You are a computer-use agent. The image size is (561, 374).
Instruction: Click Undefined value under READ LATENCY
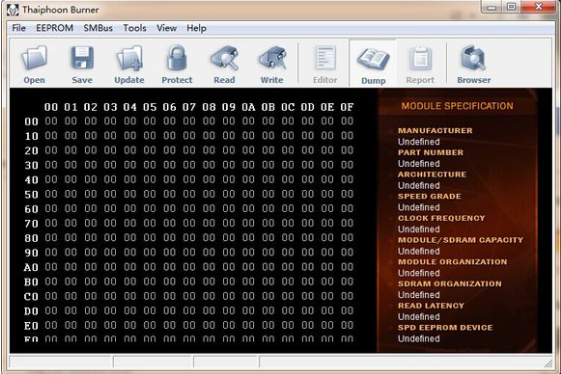(419, 317)
